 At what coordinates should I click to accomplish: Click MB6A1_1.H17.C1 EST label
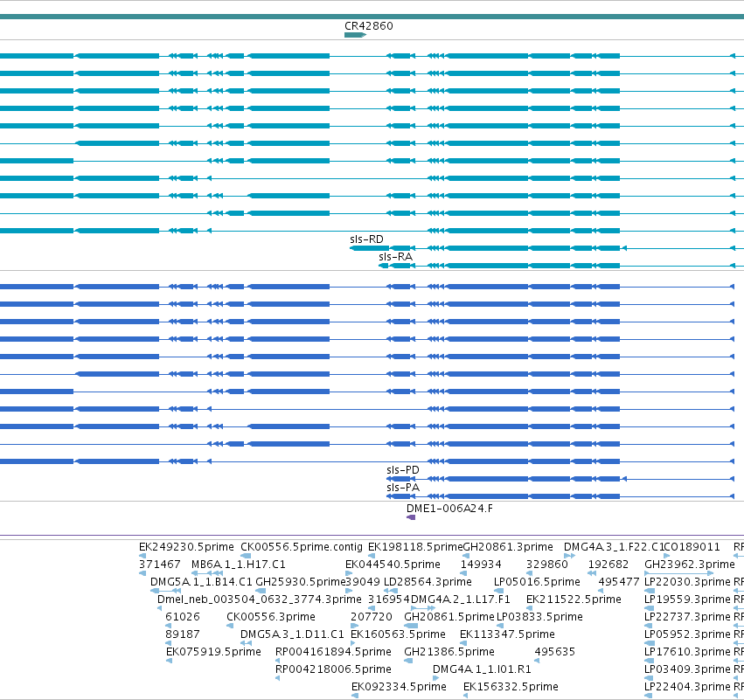point(238,565)
